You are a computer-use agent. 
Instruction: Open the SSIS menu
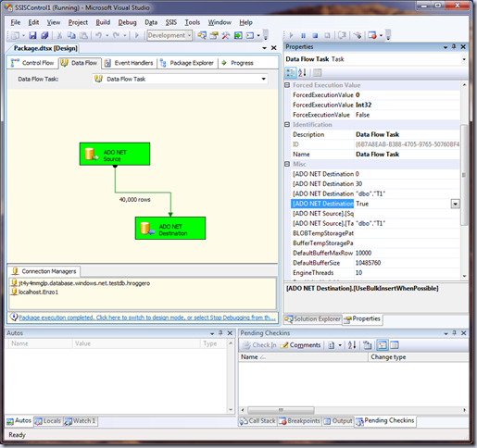[x=171, y=22]
